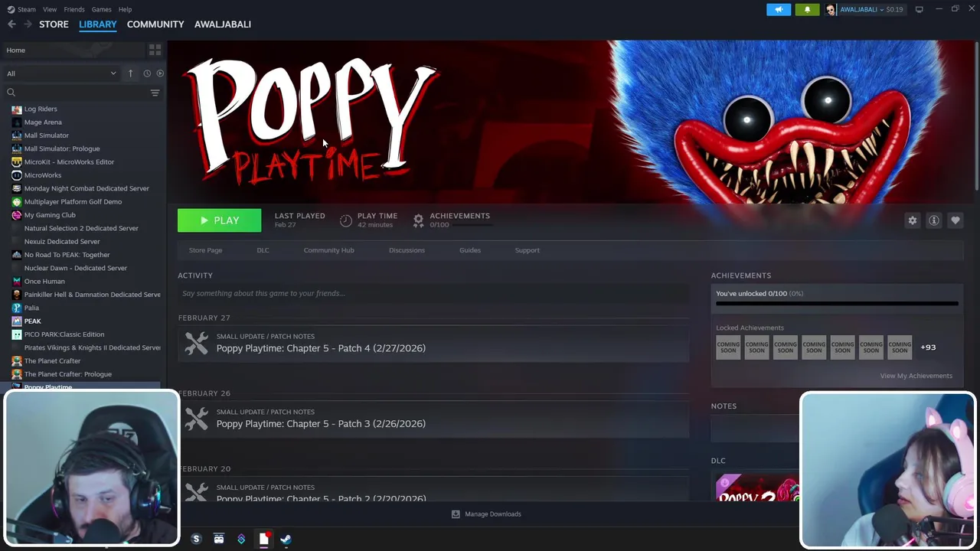Open the Help menu
The width and height of the screenshot is (980, 551).
tap(125, 9)
